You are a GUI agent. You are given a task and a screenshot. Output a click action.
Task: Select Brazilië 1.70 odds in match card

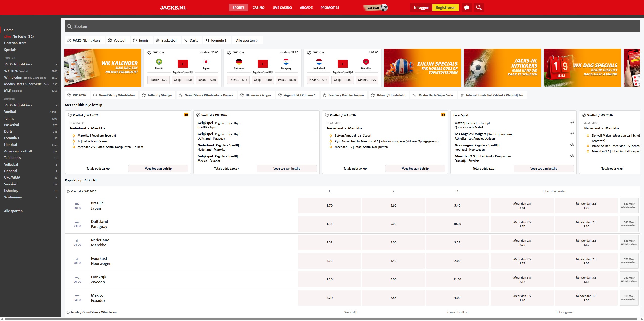(x=158, y=80)
